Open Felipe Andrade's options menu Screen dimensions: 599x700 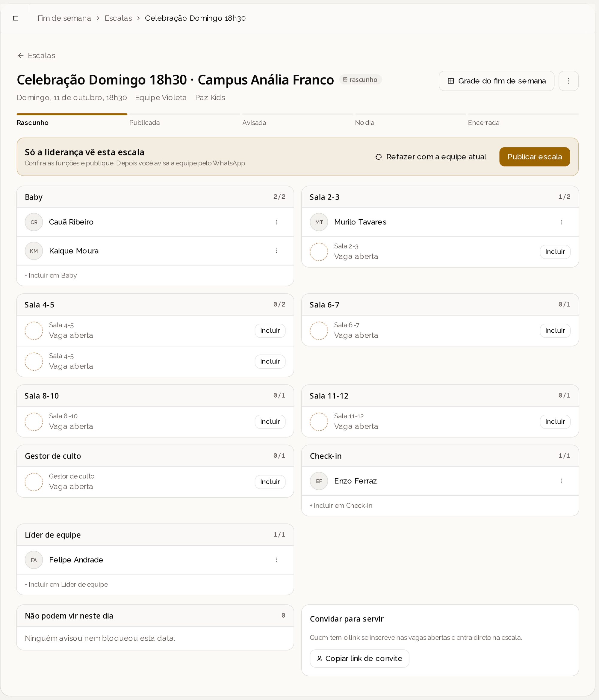pyautogui.click(x=276, y=560)
